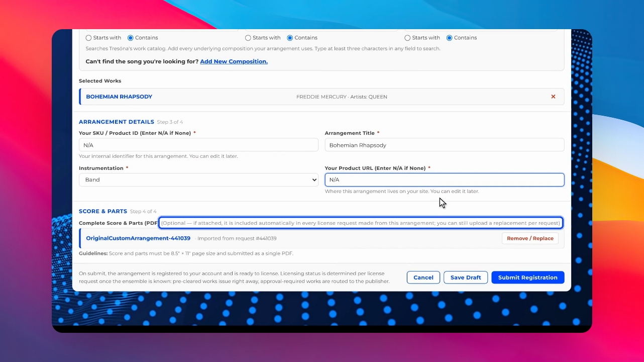The height and width of the screenshot is (362, 644).
Task: Choose "Starts with" in the middle search group
Action: [x=248, y=38]
